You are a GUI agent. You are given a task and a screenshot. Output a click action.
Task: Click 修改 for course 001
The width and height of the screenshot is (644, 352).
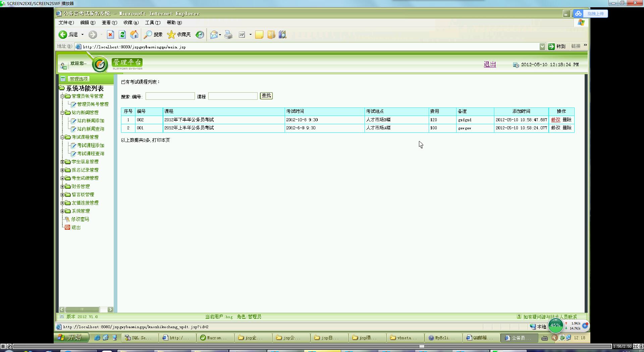(556, 128)
